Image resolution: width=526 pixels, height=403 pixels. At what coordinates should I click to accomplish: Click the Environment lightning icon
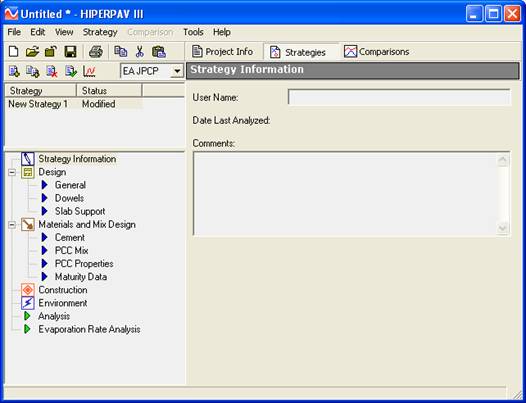pyautogui.click(x=28, y=303)
